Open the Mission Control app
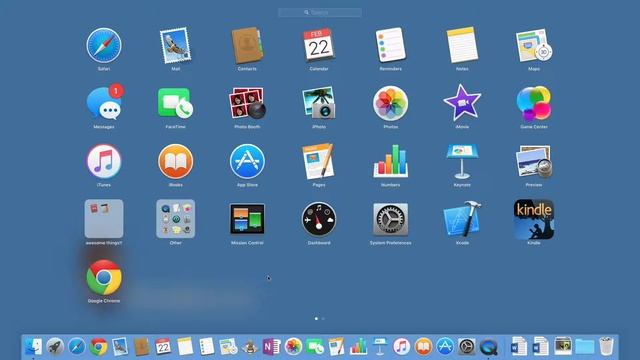The width and height of the screenshot is (640, 360). [247, 219]
